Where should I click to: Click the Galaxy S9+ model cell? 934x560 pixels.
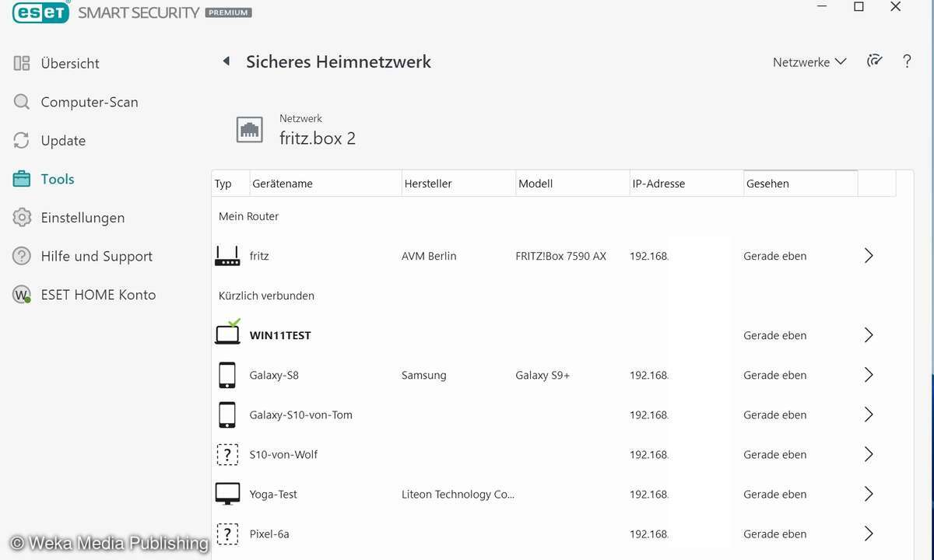click(542, 375)
